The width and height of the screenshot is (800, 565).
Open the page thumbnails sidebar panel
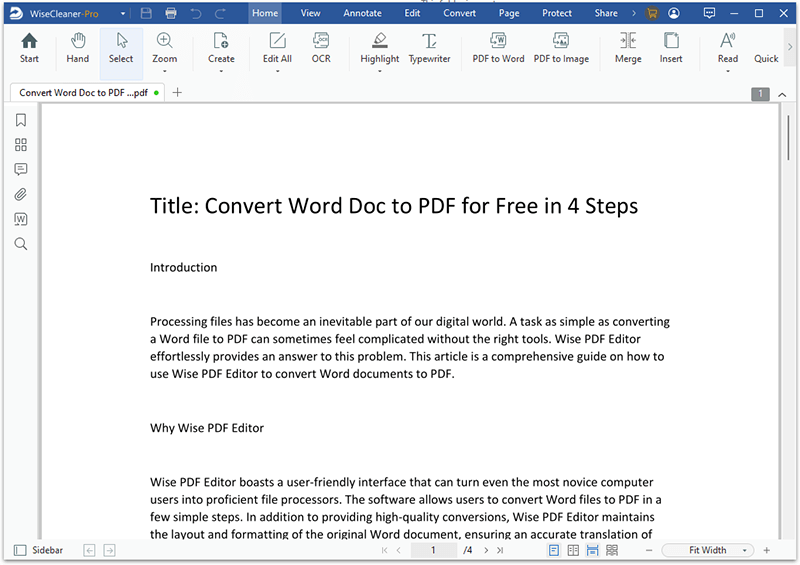(x=20, y=145)
